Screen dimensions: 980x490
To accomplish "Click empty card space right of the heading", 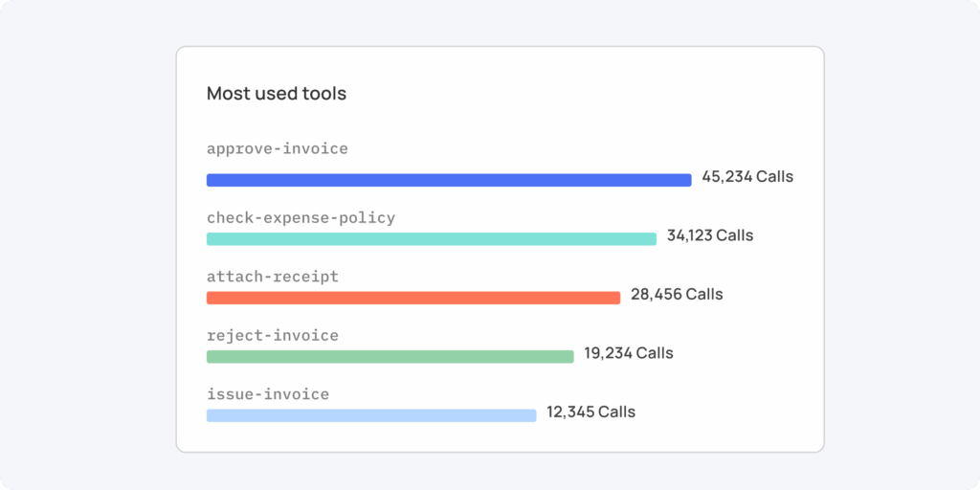I will tap(574, 94).
